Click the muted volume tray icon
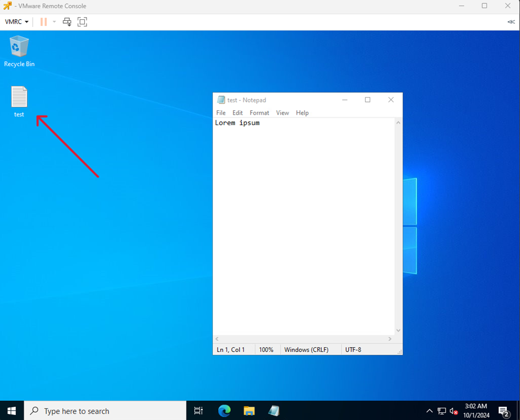The width and height of the screenshot is (520, 420). (454, 411)
